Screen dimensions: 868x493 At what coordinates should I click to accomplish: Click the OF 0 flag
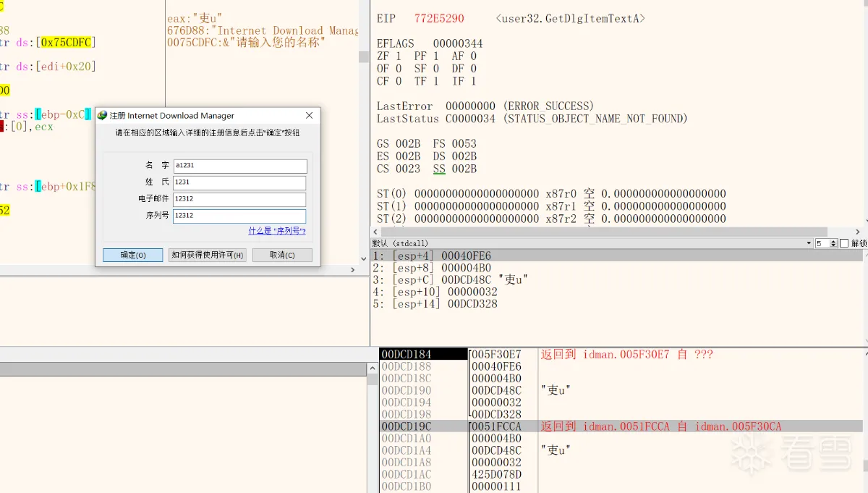(x=388, y=69)
